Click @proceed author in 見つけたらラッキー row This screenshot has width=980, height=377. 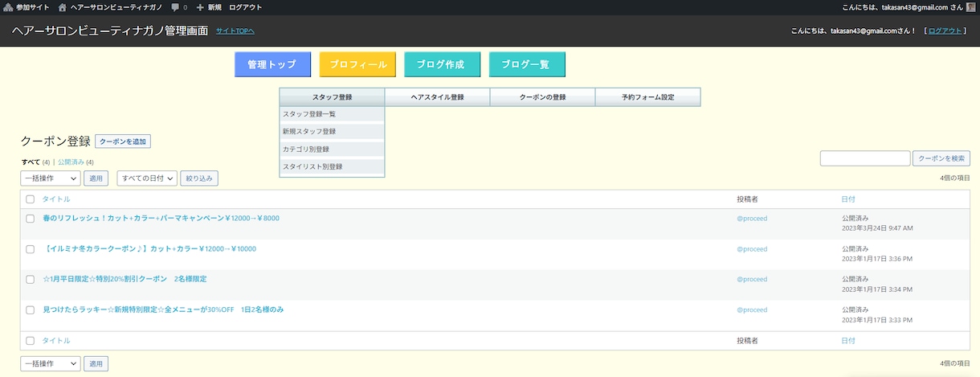point(752,310)
